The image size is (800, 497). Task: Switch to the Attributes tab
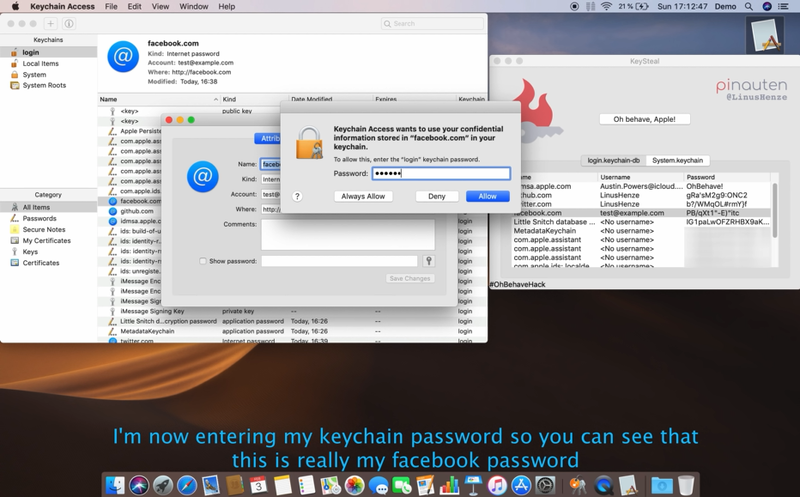(270, 138)
